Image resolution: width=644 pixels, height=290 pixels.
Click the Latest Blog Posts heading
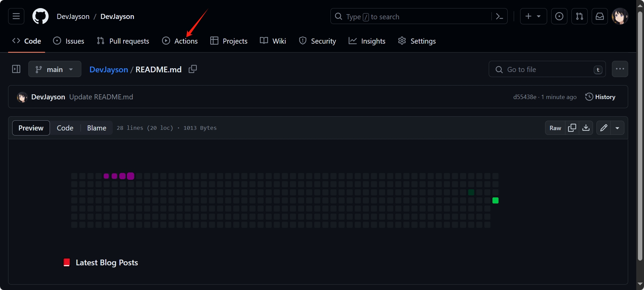tap(101, 263)
